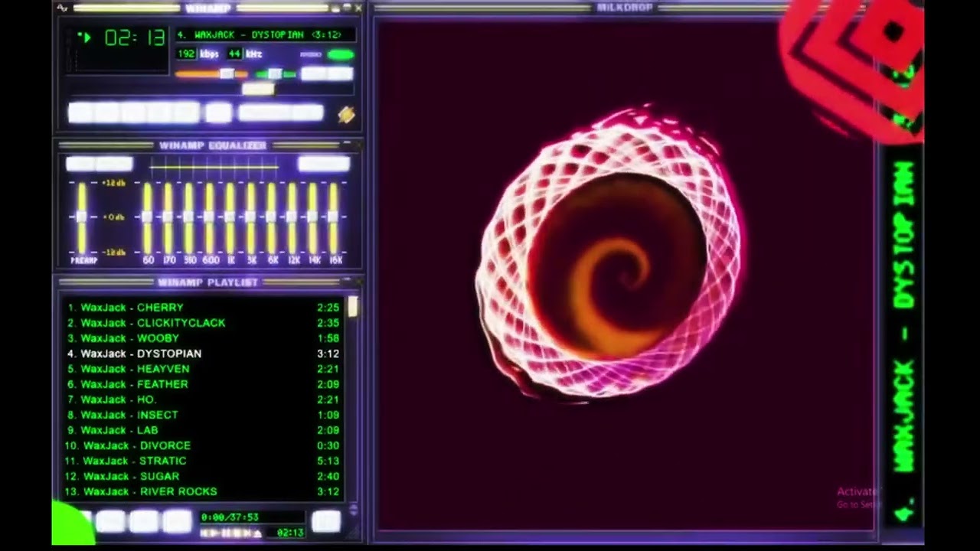Click the Eject / open file button
The height and width of the screenshot is (551, 980).
pyautogui.click(x=218, y=113)
